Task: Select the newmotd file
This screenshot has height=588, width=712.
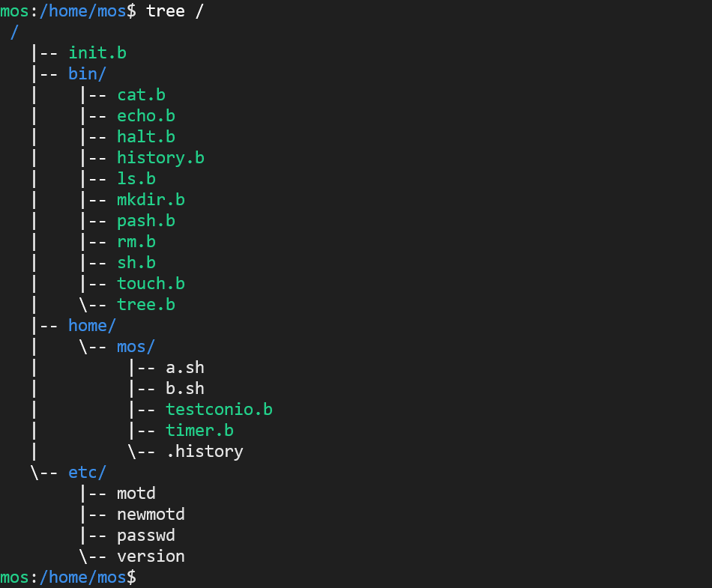Action: (x=151, y=514)
